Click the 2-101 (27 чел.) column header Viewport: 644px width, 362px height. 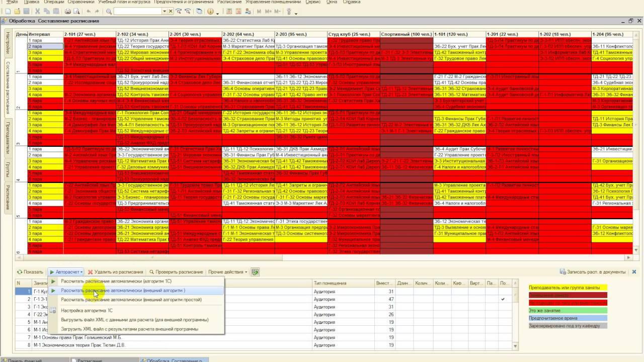[89, 34]
